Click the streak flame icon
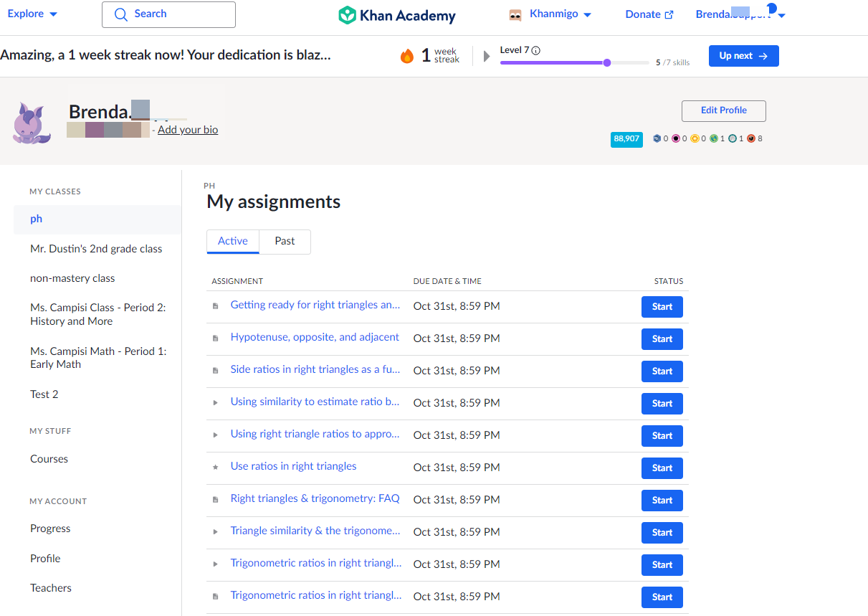 click(407, 56)
